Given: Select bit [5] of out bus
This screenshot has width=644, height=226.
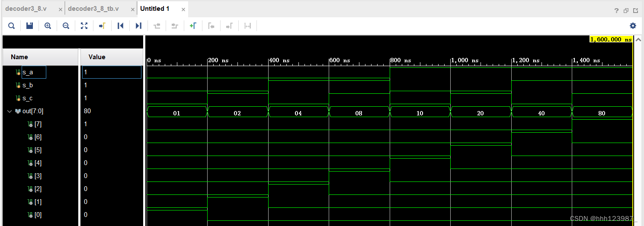Looking at the screenshot, I should click(38, 150).
